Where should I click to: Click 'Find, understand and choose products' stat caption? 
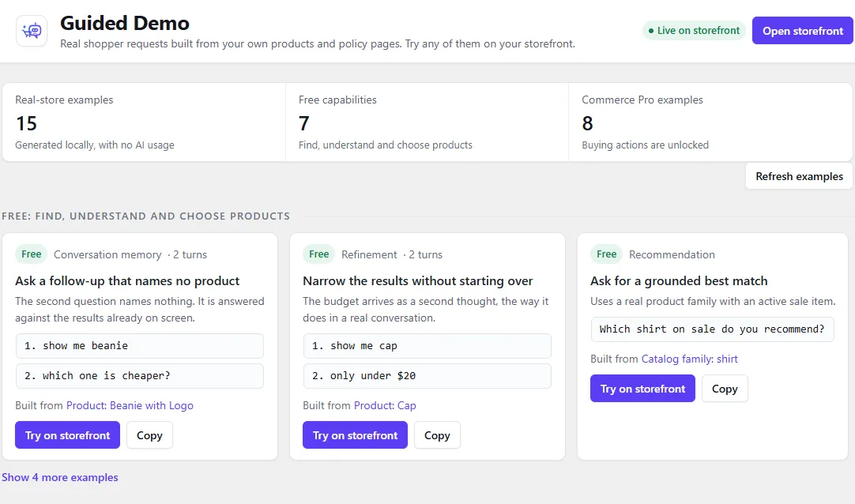pyautogui.click(x=386, y=145)
